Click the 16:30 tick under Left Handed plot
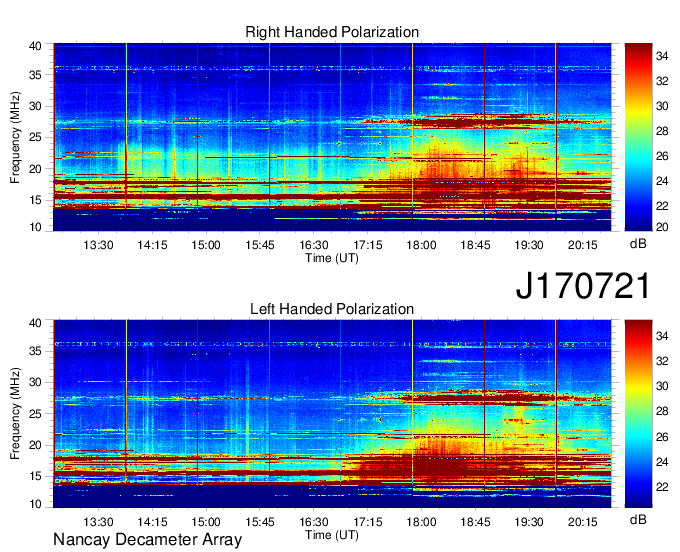The image size is (680, 552). point(314,522)
